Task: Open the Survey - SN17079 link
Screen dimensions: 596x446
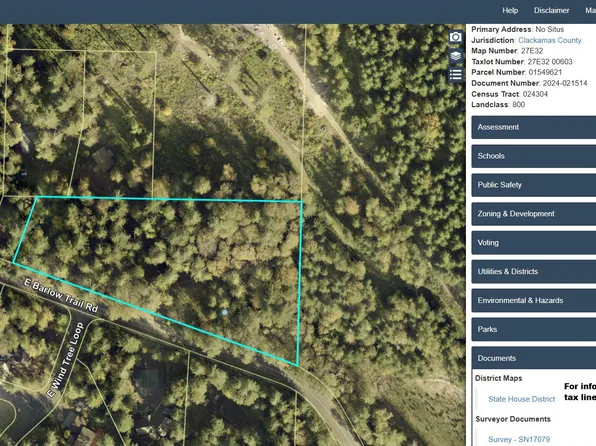Action: (519, 439)
